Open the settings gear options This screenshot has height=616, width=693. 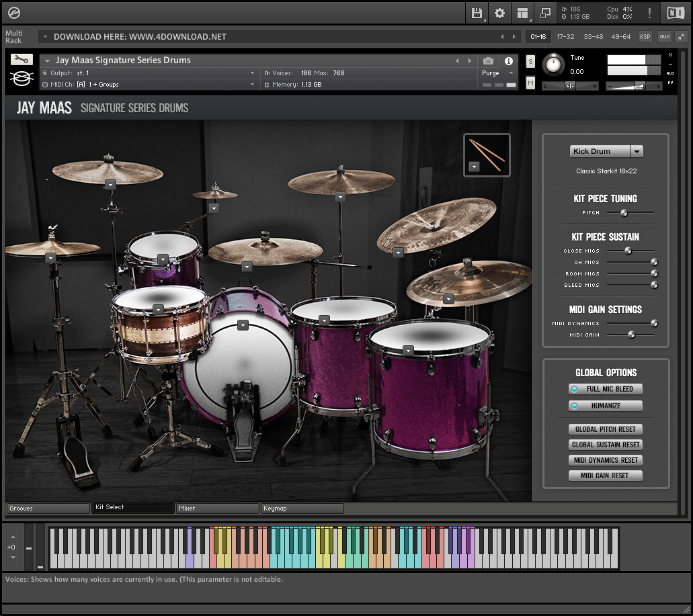point(499,13)
